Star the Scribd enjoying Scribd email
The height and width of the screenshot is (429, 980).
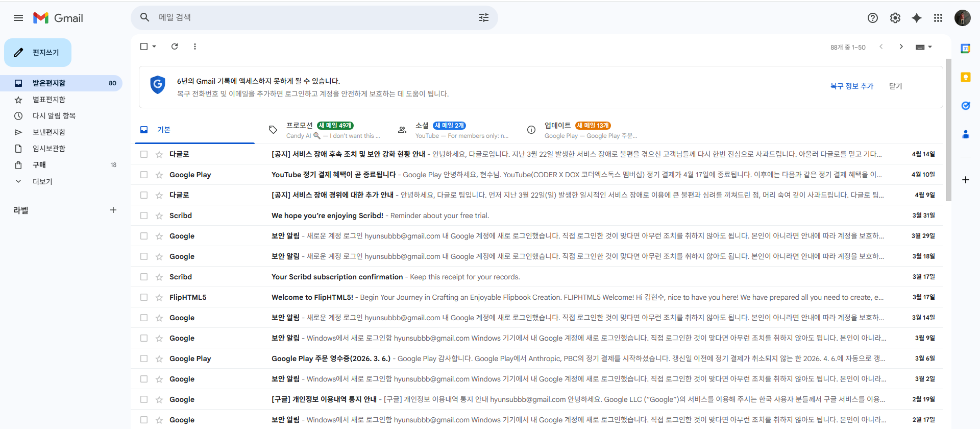(x=159, y=216)
